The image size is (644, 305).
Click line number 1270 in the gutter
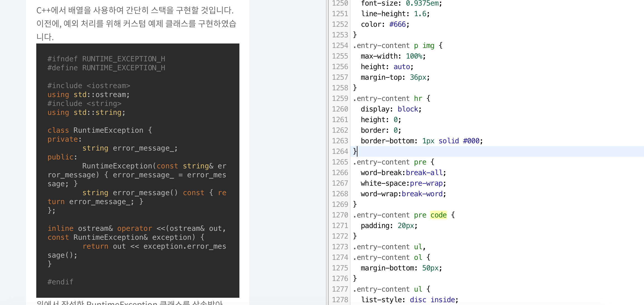click(340, 215)
